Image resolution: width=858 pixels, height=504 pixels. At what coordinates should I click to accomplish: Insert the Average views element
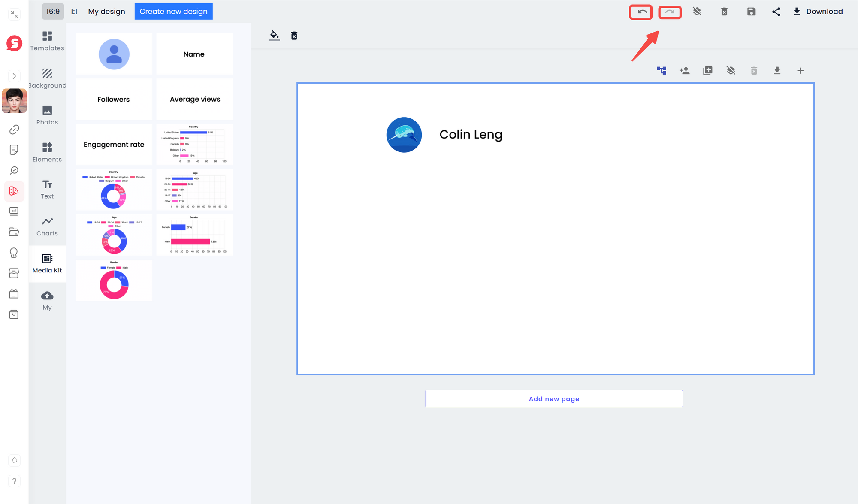[x=194, y=99]
